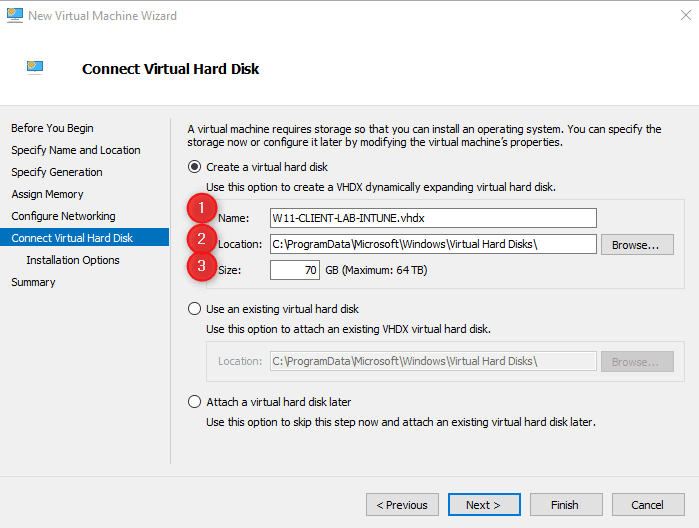The height and width of the screenshot is (528, 699).
Task: Proceed with the Next button
Action: coord(484,505)
